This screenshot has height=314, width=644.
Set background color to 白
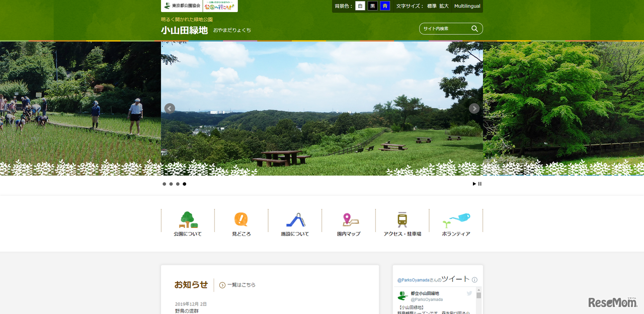pos(359,6)
